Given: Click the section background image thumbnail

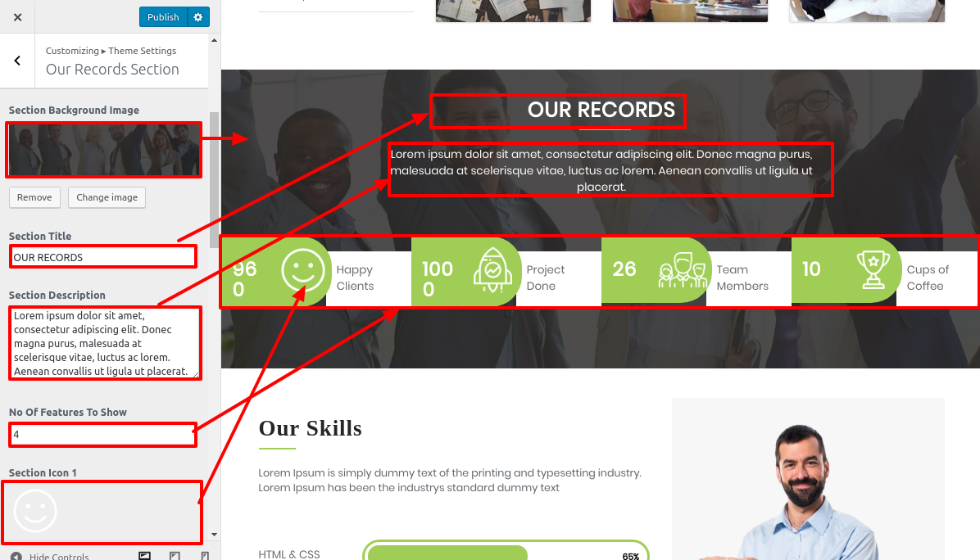Looking at the screenshot, I should click(x=104, y=150).
